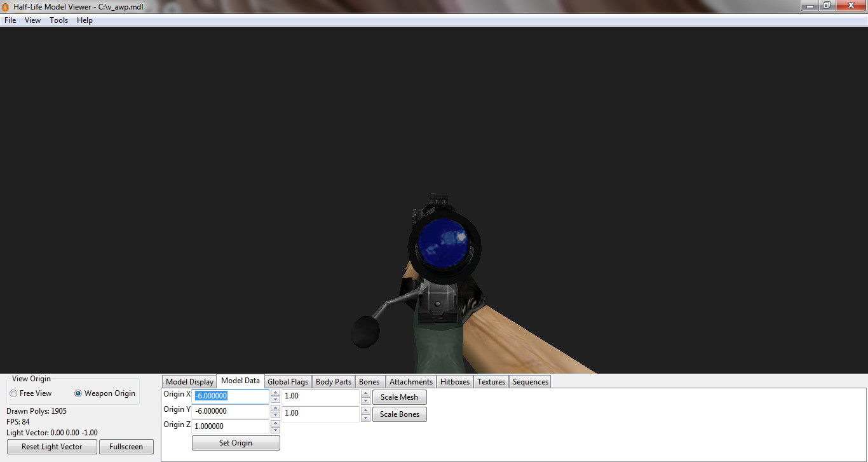The image size is (868, 462).
Task: Click the Light Vector: 0.00 0.00 -1.00 text
Action: coord(52,433)
